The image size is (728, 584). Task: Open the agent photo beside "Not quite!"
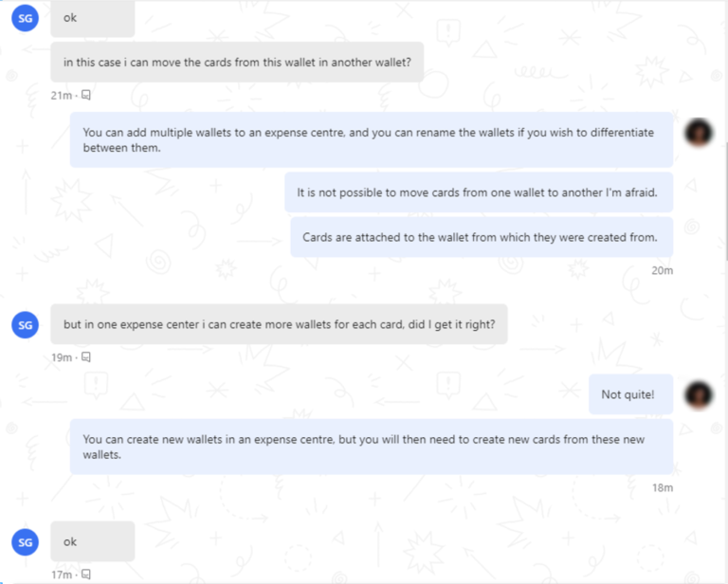pyautogui.click(x=700, y=394)
